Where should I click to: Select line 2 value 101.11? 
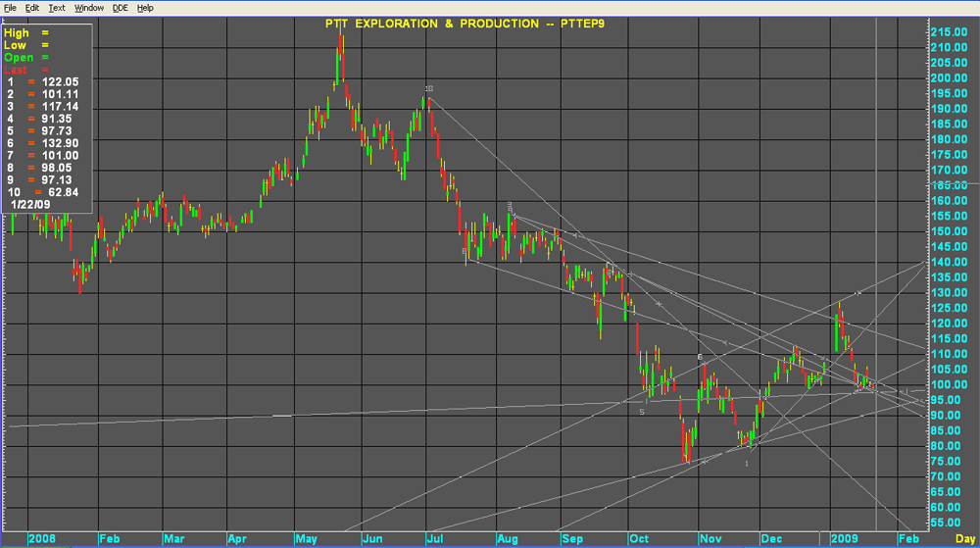(60, 94)
